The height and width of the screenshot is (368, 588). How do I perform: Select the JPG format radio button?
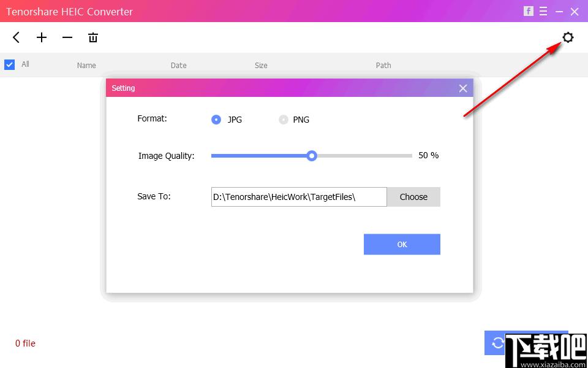[x=216, y=120]
